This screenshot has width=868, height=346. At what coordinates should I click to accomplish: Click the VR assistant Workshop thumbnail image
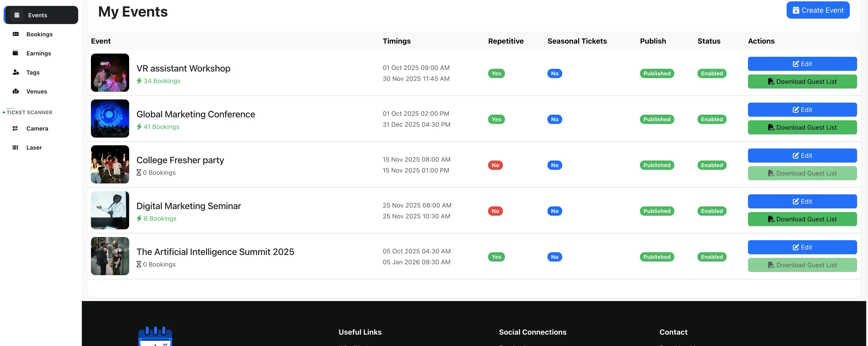[110, 72]
